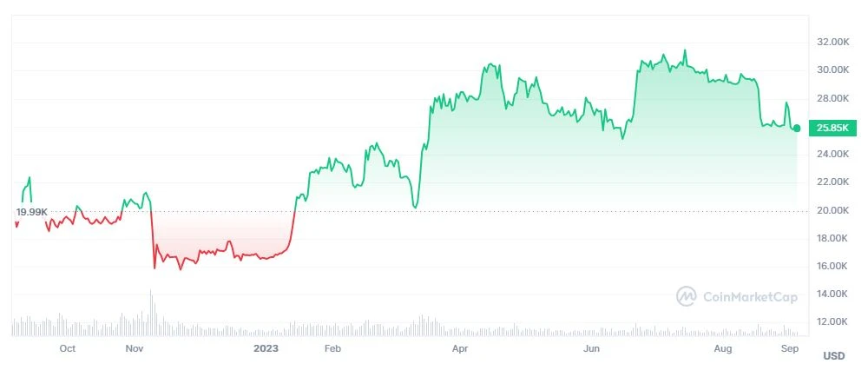Select the Feb label on the time axis
Image resolution: width=868 pixels, height=377 pixels.
(331, 348)
